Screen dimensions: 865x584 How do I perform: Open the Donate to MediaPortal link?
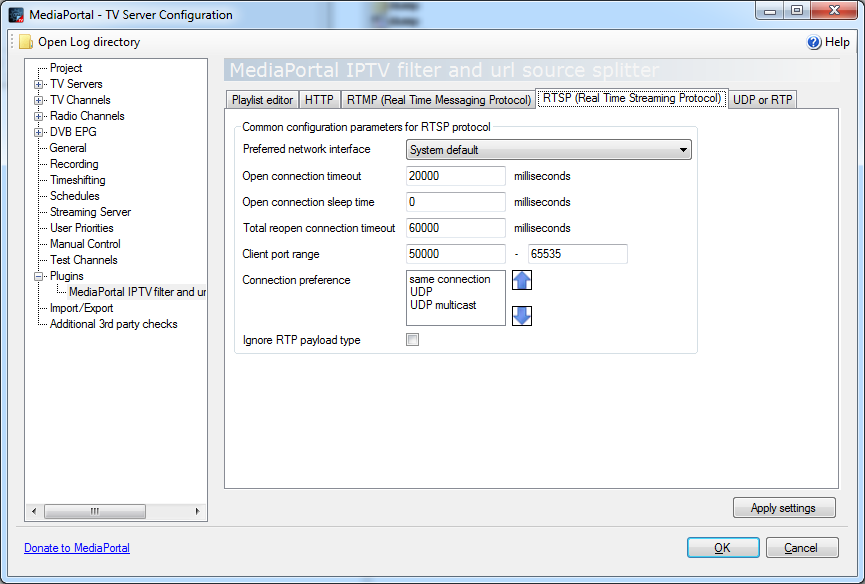coord(77,548)
